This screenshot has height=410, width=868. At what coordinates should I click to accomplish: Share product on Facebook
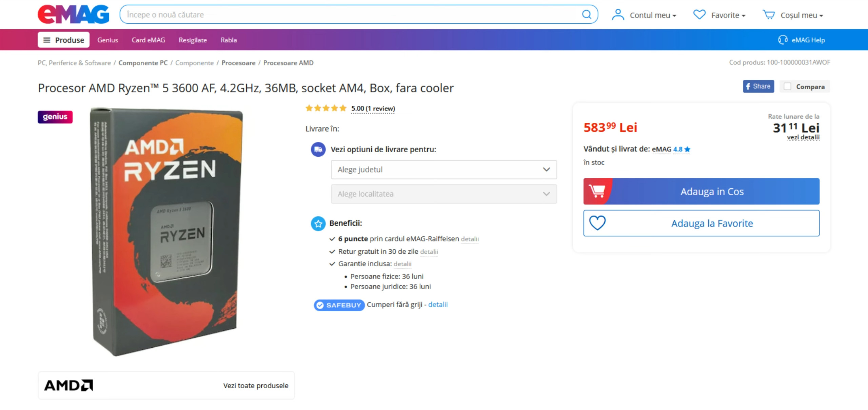pos(758,86)
